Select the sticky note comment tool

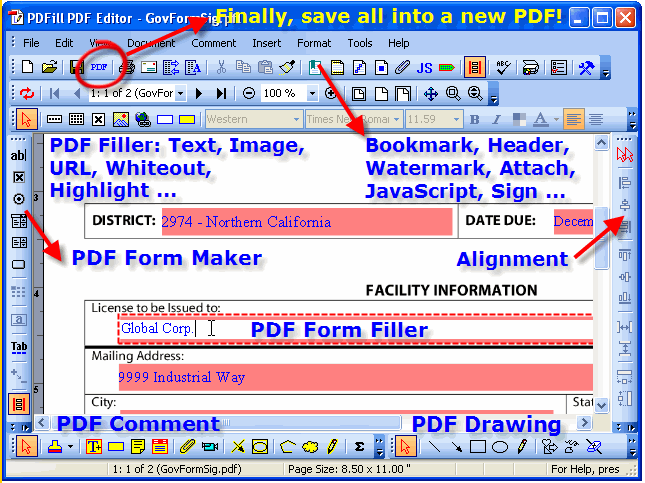[x=138, y=446]
